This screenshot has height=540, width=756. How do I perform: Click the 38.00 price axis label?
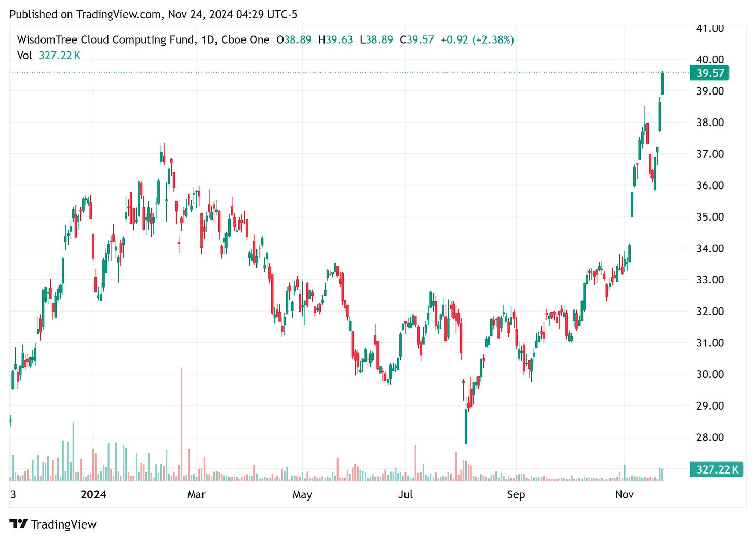(x=710, y=123)
